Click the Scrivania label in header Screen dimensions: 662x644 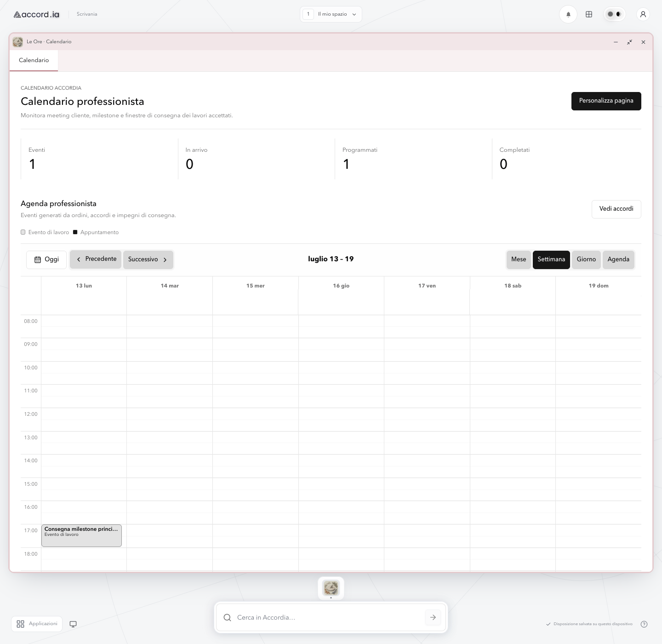coord(87,14)
